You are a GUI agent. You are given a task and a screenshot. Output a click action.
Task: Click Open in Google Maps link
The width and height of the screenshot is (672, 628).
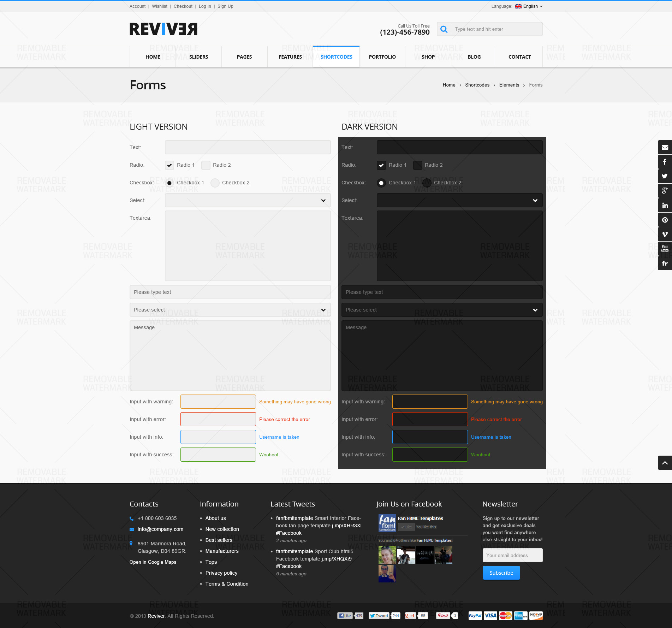(x=153, y=562)
